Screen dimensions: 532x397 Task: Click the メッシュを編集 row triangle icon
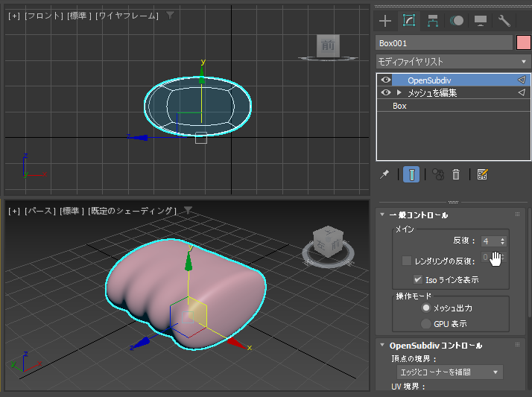tap(522, 92)
